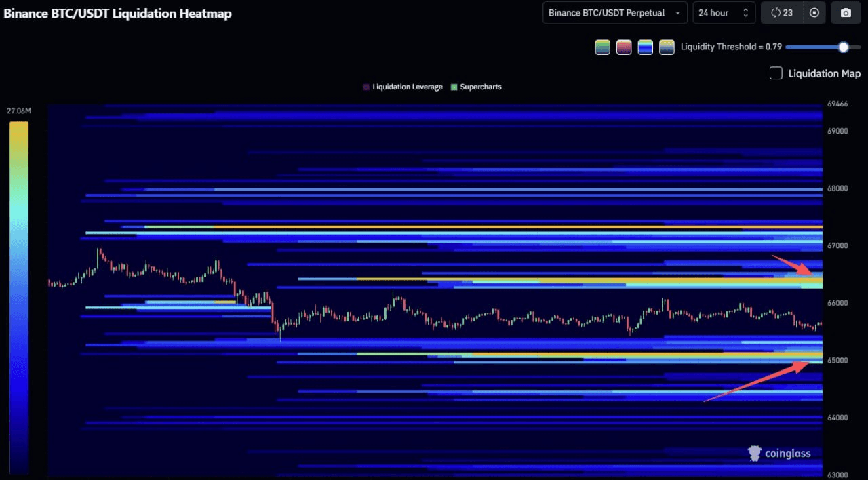This screenshot has height=480, width=868.
Task: Click the Binance BTC/USDT Liquidation Heatmap title
Action: pos(117,14)
